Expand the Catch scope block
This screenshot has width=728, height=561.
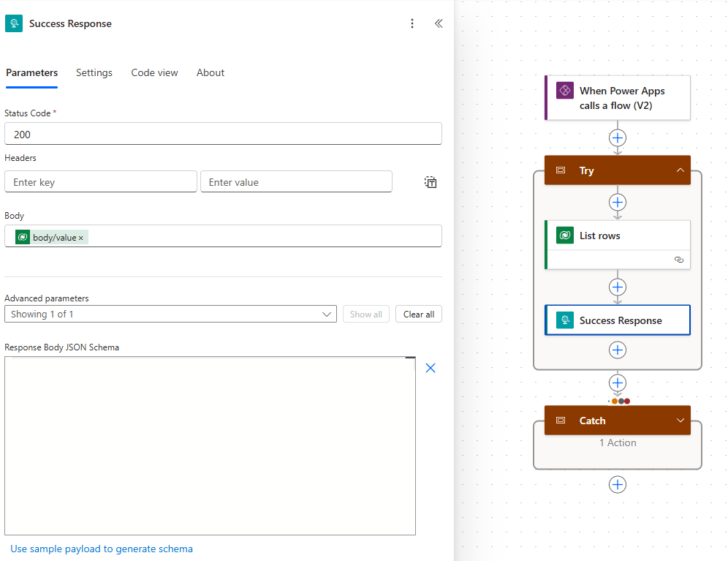pos(680,421)
